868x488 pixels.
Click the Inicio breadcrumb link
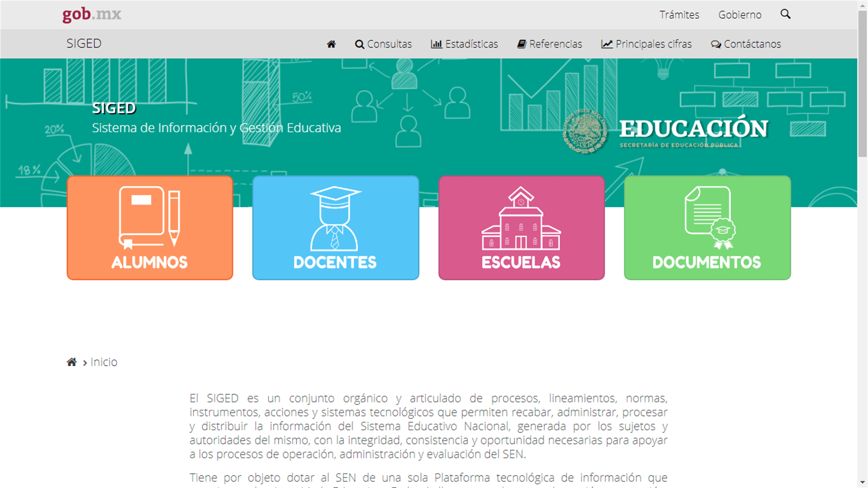pyautogui.click(x=104, y=362)
